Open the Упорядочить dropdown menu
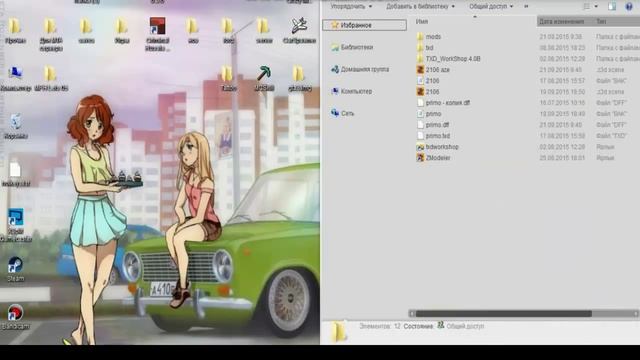640x360 pixels. [x=351, y=6]
